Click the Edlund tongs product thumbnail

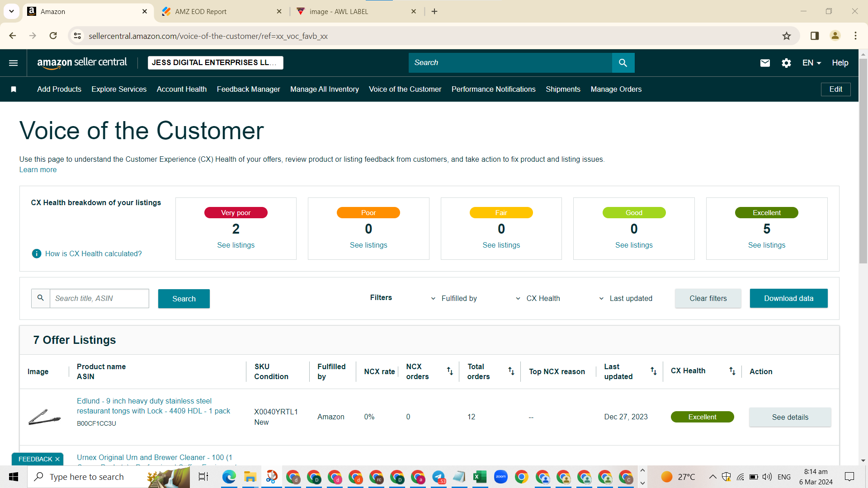pos(44,417)
